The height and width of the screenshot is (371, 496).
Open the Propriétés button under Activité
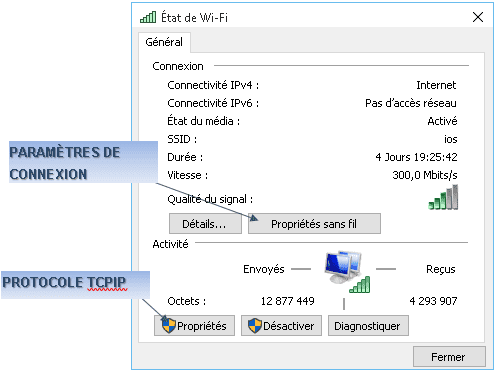[x=194, y=326]
